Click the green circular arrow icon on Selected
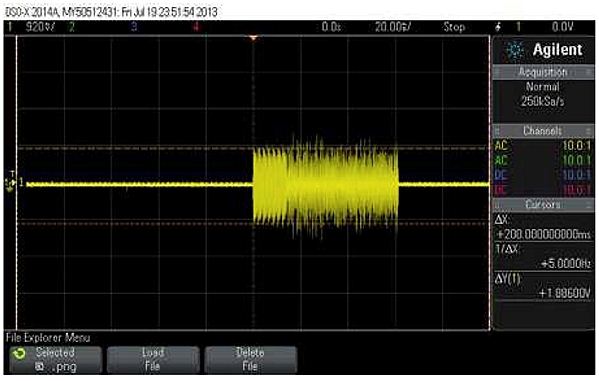This screenshot has width=599, height=381. coord(19,354)
